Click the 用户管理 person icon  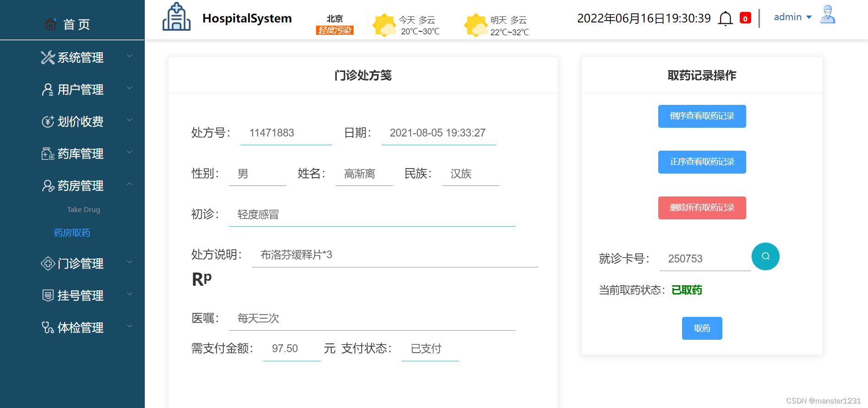tap(48, 89)
